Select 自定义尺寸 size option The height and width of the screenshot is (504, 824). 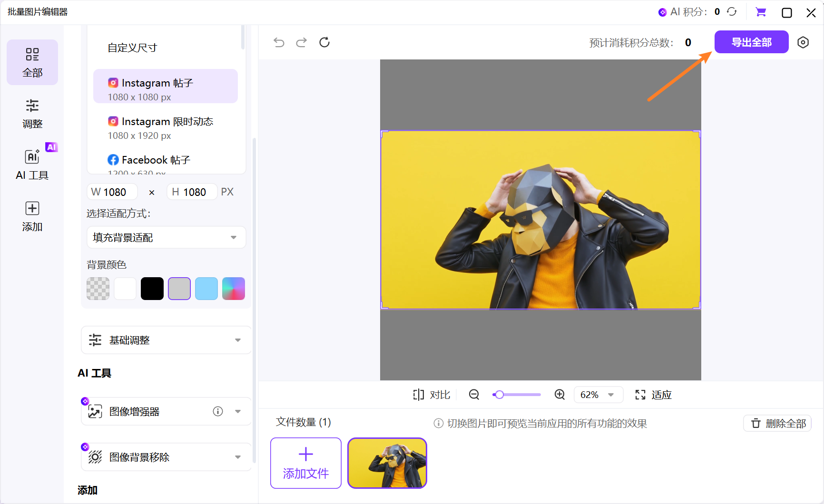(166, 48)
